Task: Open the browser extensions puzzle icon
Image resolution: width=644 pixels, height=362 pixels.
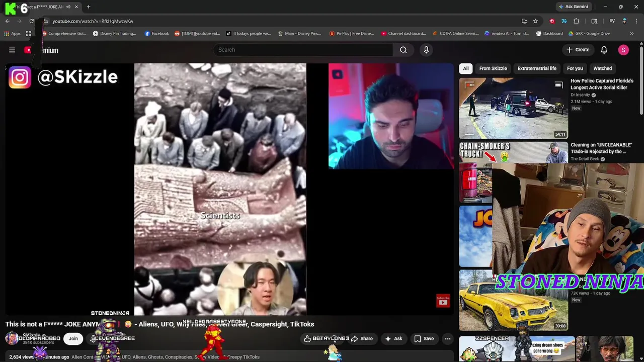Action: point(577,21)
